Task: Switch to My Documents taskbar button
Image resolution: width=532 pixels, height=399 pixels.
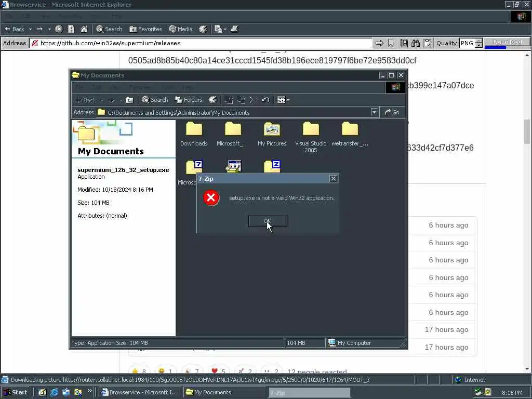Action: tap(225, 392)
